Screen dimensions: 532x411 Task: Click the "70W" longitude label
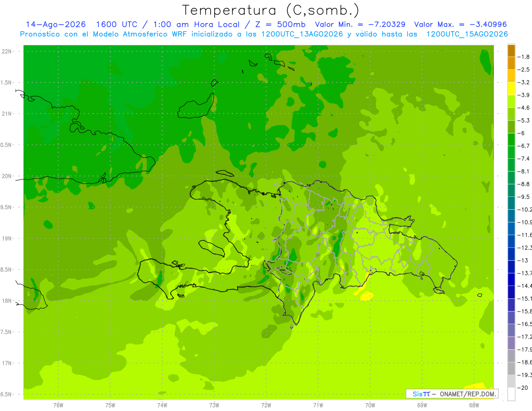tap(370, 405)
